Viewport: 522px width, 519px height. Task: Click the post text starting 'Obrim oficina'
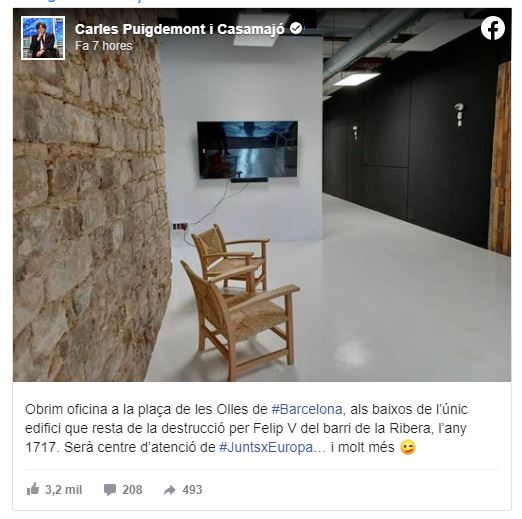click(x=246, y=428)
